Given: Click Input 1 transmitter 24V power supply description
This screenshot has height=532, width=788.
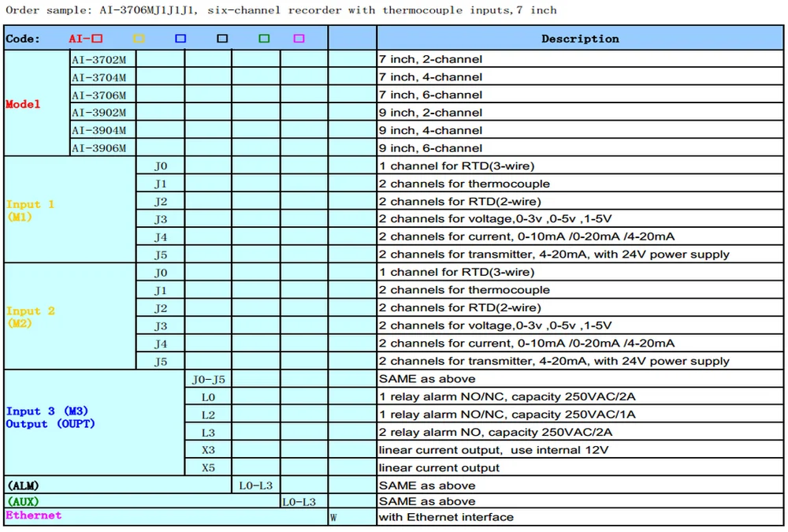Looking at the screenshot, I should [554, 255].
